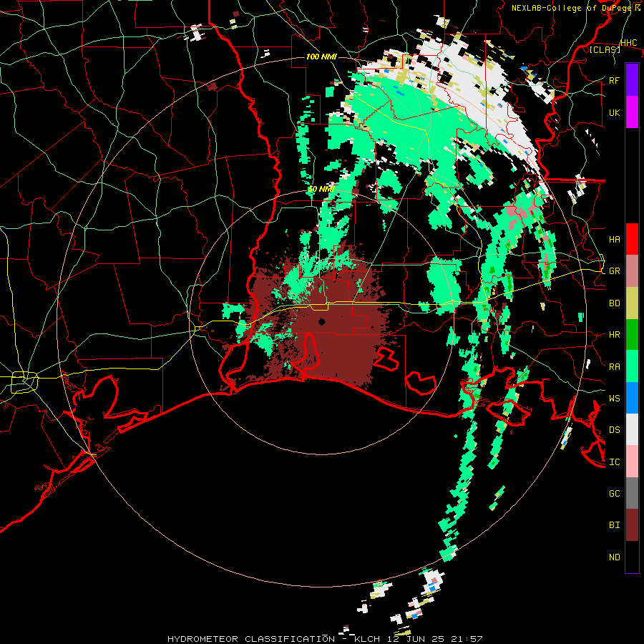Click the BD legend label
Viewport: 644px width, 644px height.
click(x=614, y=303)
